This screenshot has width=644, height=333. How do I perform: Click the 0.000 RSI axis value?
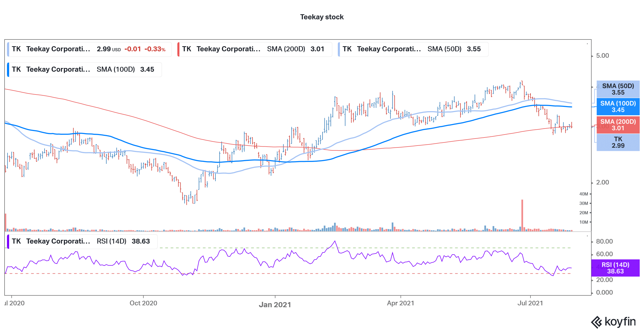(604, 292)
